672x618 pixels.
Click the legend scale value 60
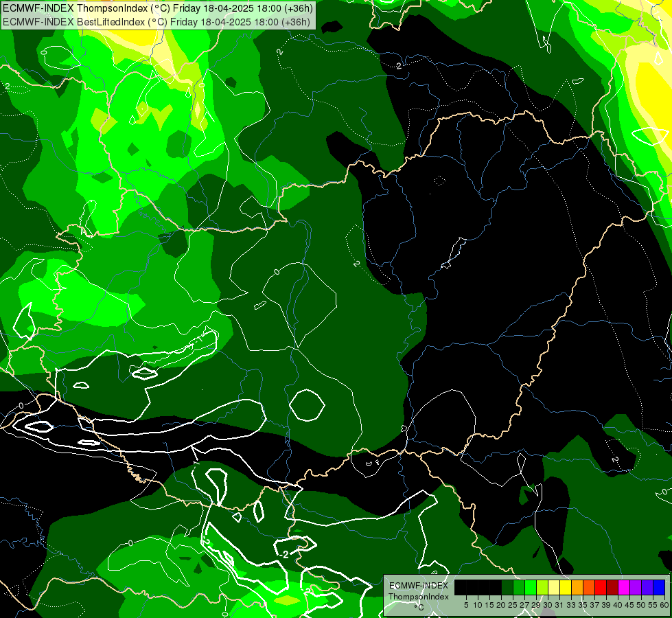664,605
